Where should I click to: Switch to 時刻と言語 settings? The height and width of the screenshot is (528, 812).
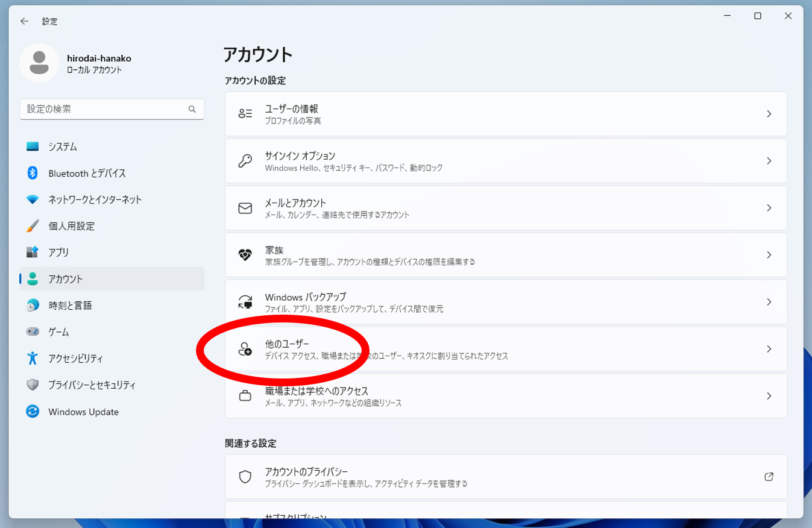pyautogui.click(x=112, y=306)
